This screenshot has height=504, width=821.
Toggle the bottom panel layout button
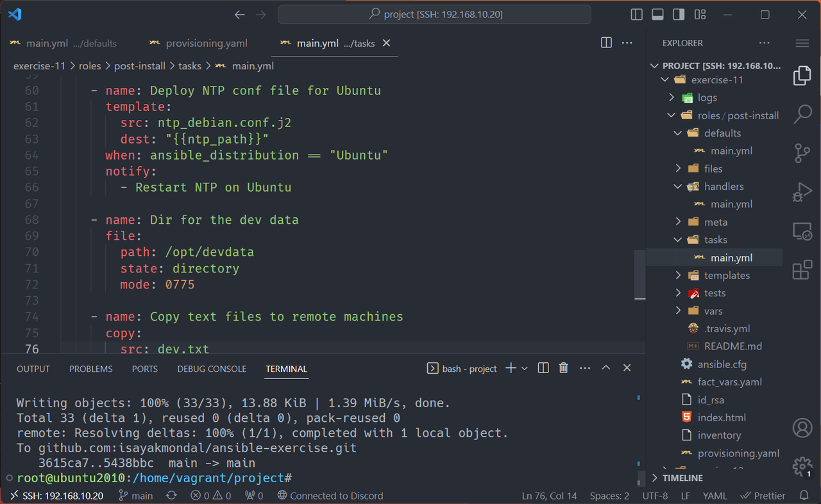tap(657, 14)
